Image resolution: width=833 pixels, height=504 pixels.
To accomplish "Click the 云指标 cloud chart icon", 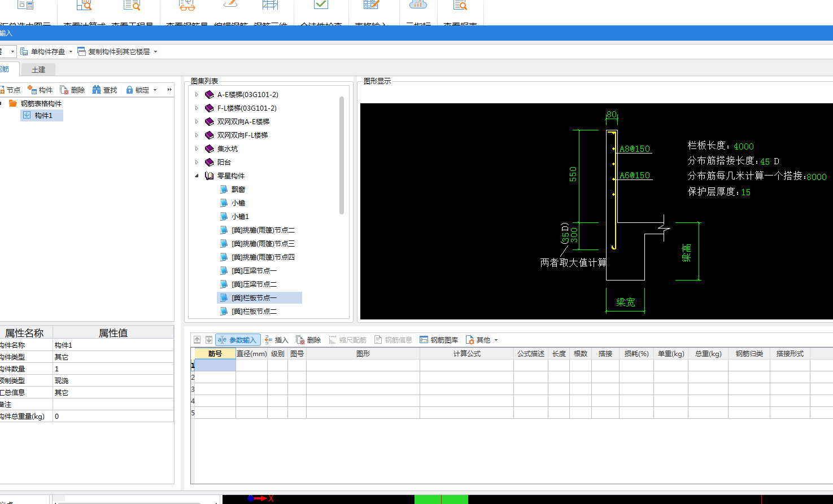I will pyautogui.click(x=418, y=5).
